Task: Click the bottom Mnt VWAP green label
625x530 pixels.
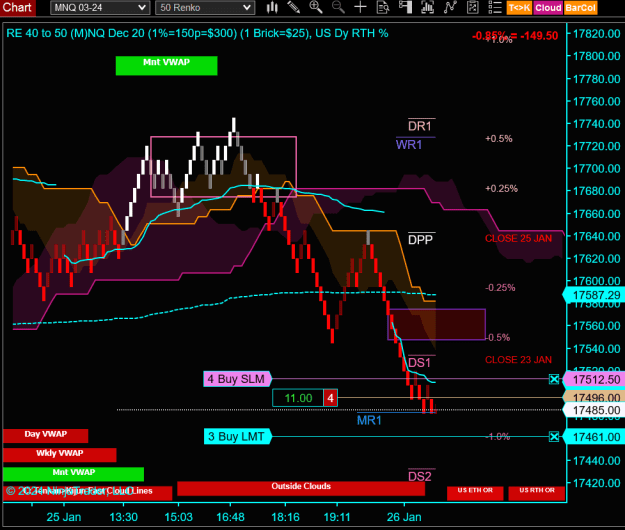Action: (x=74, y=474)
